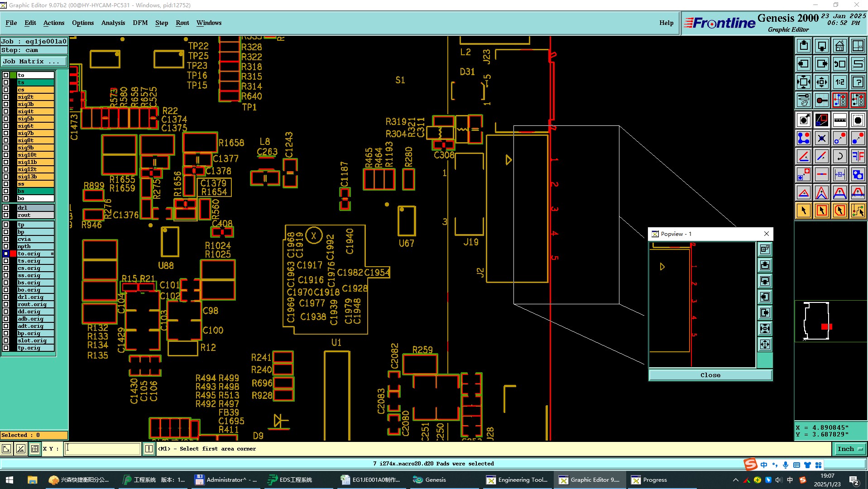Select the mirror F tool icon
Image resolution: width=868 pixels, height=489 pixels.
point(858,156)
